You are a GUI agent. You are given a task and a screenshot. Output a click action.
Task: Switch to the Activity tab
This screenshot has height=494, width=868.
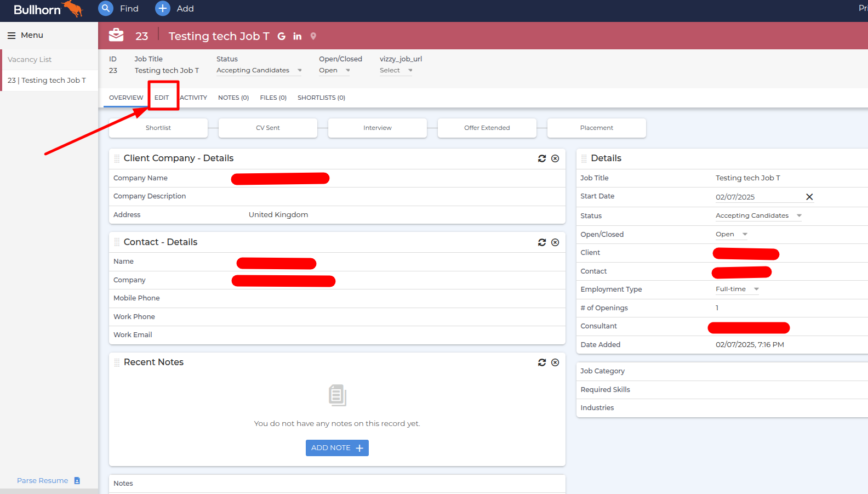pyautogui.click(x=193, y=98)
